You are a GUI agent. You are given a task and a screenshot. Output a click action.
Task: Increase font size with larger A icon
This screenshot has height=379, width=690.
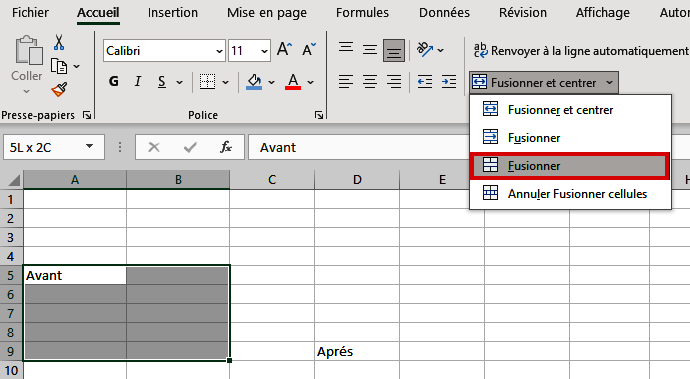tap(284, 50)
